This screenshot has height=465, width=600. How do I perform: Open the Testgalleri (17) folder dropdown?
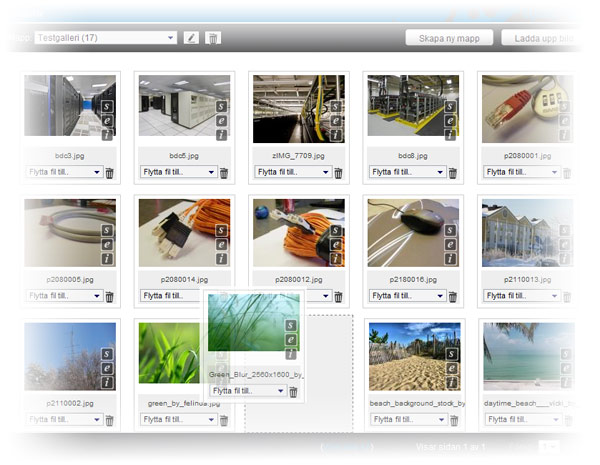pos(106,38)
